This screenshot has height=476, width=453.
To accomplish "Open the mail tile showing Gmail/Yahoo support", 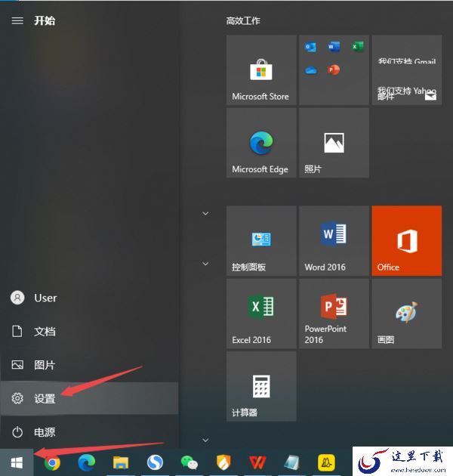I will [407, 70].
